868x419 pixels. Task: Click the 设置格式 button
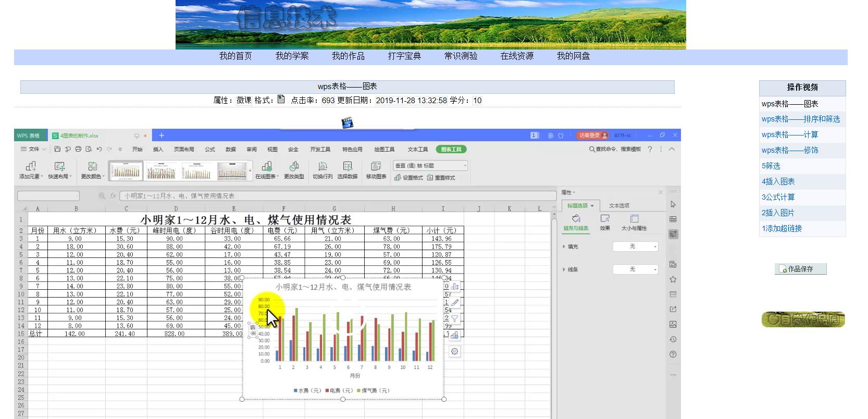408,178
